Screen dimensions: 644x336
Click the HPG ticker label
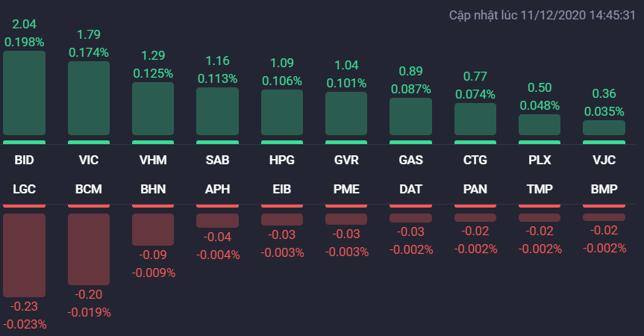(x=282, y=160)
